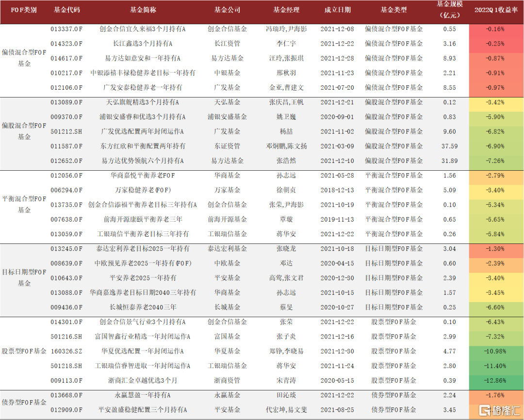Select fund code '013668.OF'

pyautogui.click(x=66, y=395)
